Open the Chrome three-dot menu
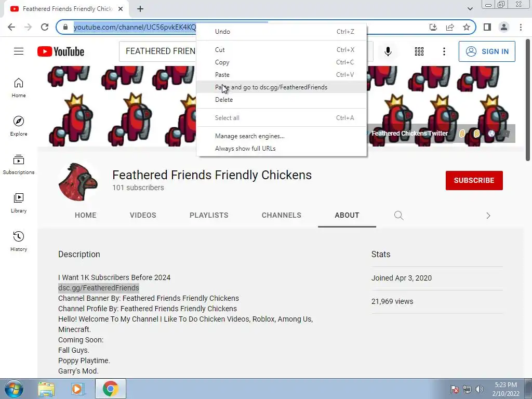The image size is (532, 399). click(521, 27)
